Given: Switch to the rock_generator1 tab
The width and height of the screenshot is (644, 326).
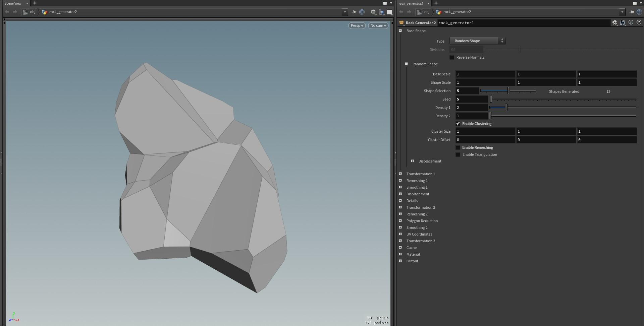Looking at the screenshot, I should click(x=412, y=3).
